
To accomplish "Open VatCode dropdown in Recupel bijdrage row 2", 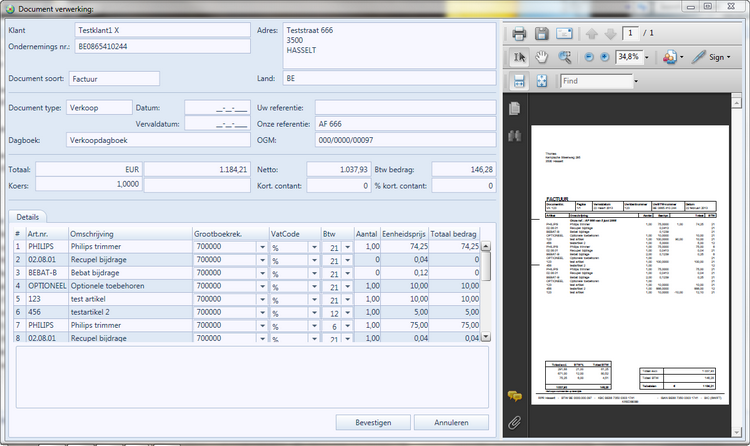I will point(314,260).
